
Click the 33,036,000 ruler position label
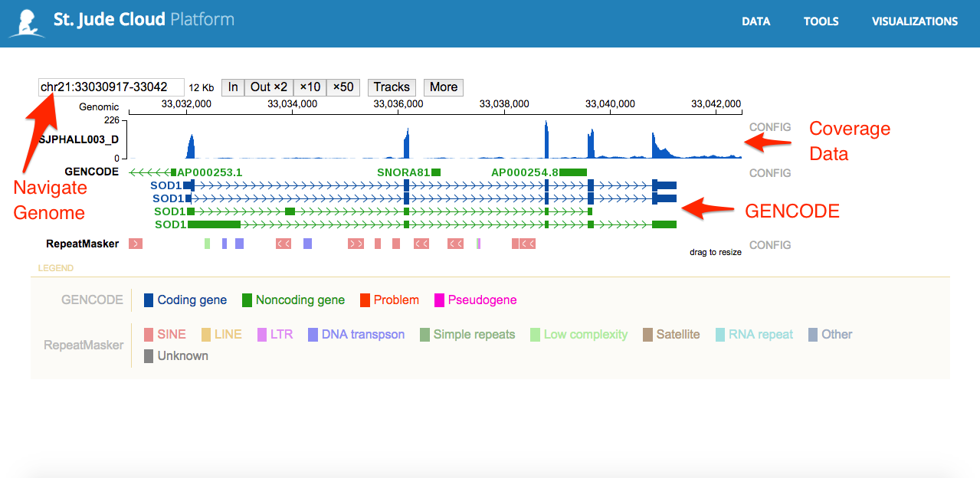coord(398,103)
